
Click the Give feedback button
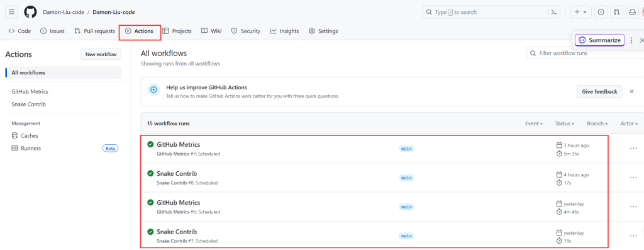point(599,91)
